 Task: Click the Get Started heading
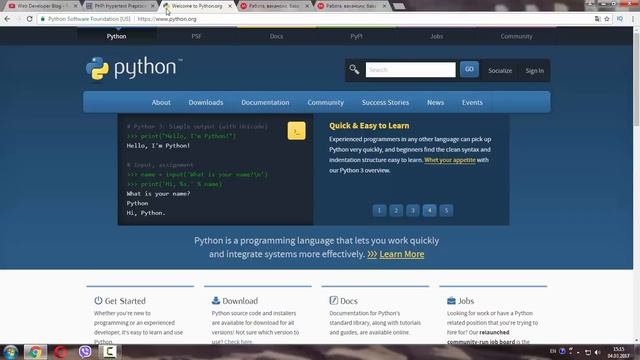(125, 301)
